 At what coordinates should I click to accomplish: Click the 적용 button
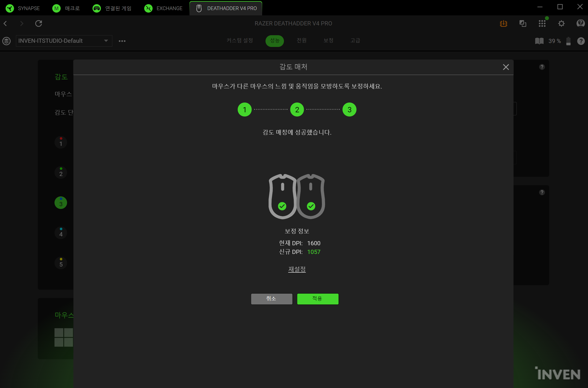(318, 299)
